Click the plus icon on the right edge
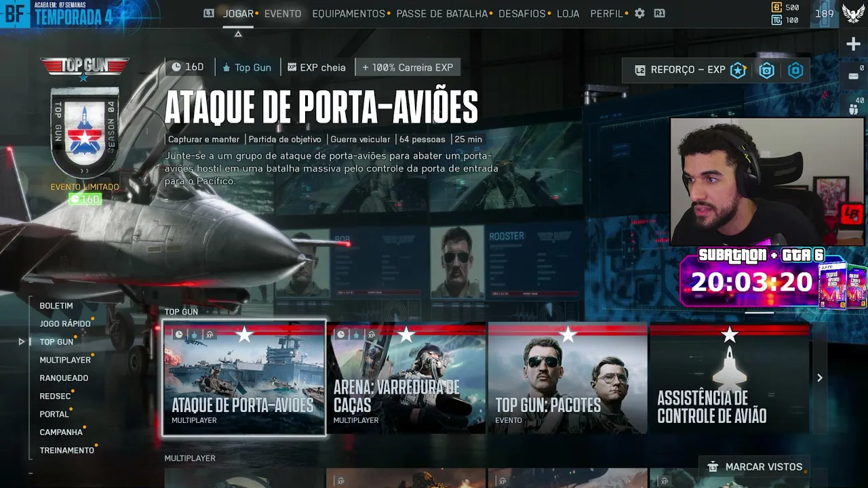Viewport: 868px width, 488px height. (853, 45)
